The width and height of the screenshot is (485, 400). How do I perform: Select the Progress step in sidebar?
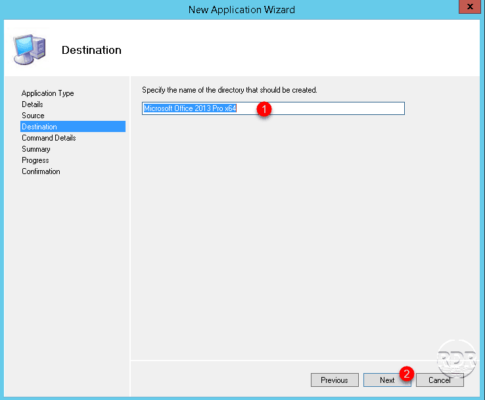click(x=35, y=160)
